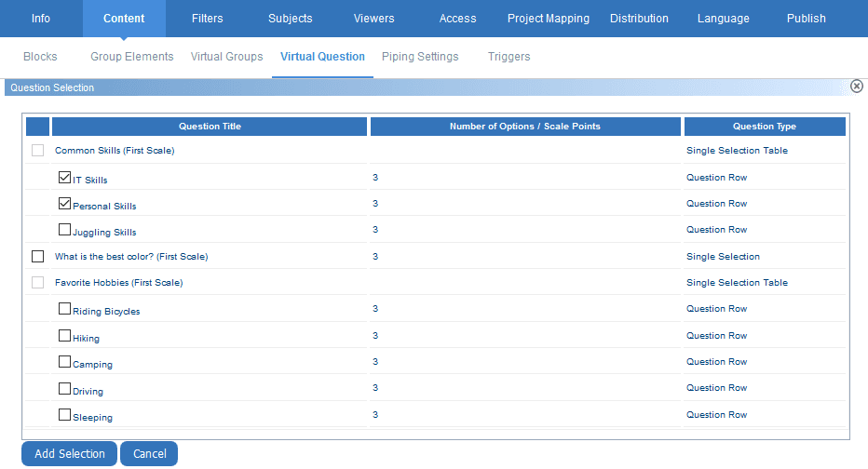This screenshot has width=868, height=469.
Task: Switch to the Publish tab
Action: click(x=806, y=19)
